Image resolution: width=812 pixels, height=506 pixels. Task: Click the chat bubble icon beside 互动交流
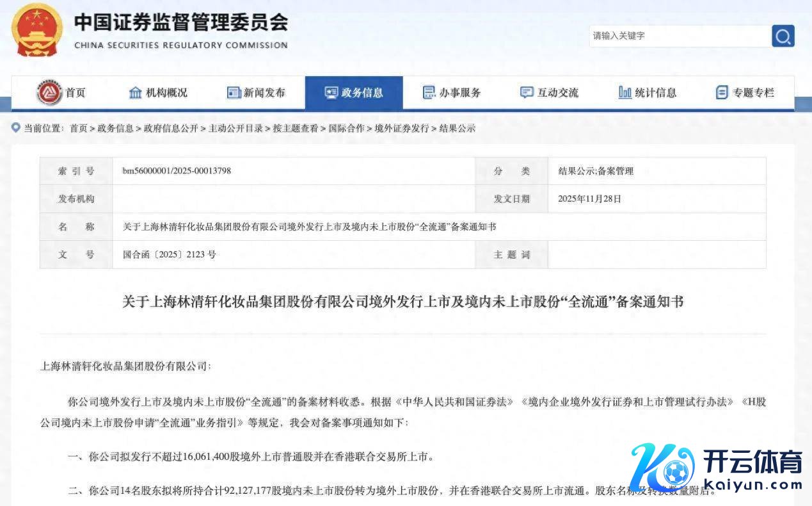click(527, 93)
